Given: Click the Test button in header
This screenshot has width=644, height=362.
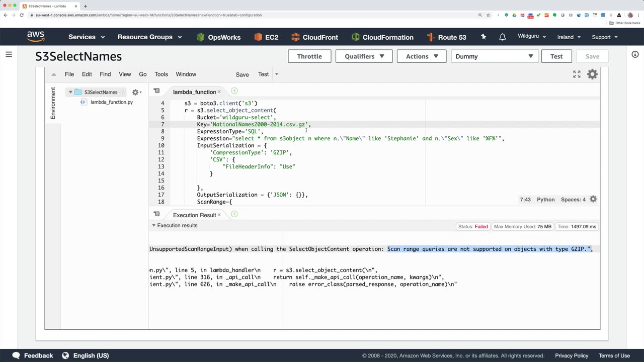Looking at the screenshot, I should pyautogui.click(x=556, y=56).
